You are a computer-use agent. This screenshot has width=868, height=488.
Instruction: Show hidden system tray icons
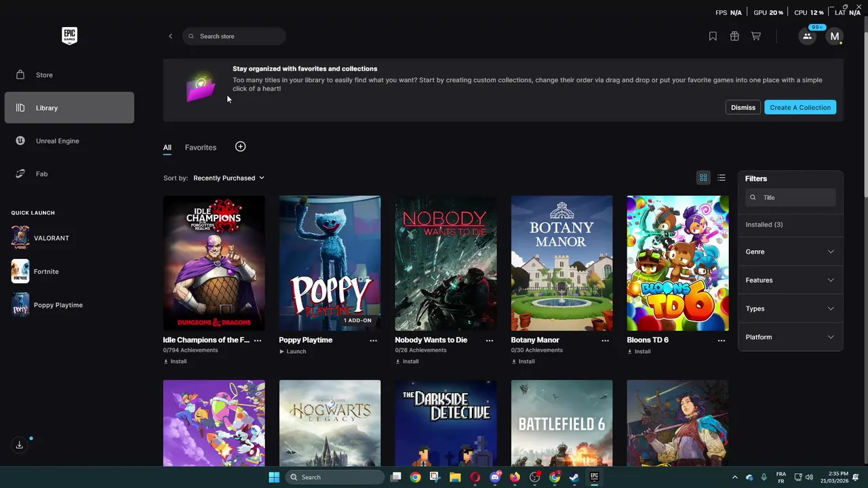[x=734, y=477]
